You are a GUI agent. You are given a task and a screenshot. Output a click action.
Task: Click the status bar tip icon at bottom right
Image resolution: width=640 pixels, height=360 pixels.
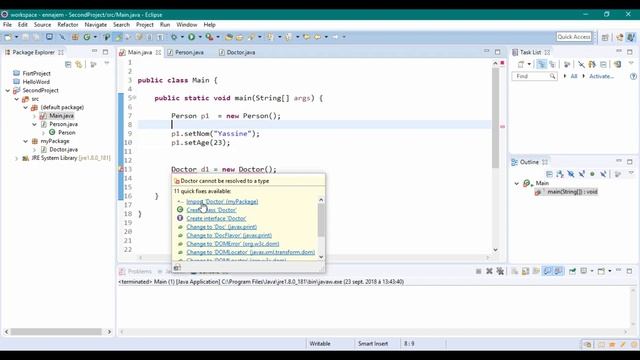[x=633, y=344]
